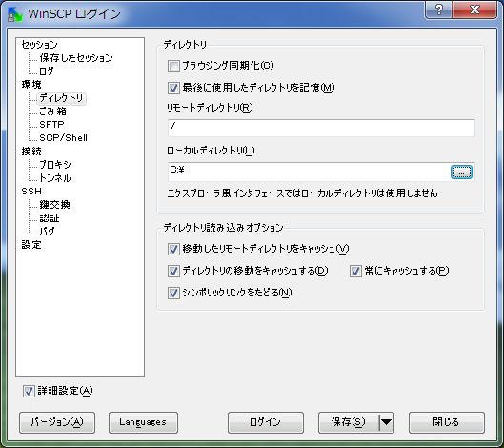Select トンネル in the settings tree
This screenshot has height=448, width=504.
tap(54, 178)
